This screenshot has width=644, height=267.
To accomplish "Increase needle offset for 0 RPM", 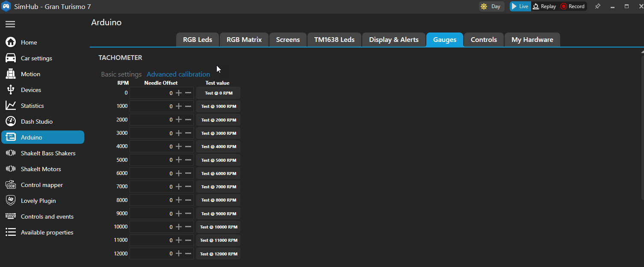I will [x=179, y=93].
